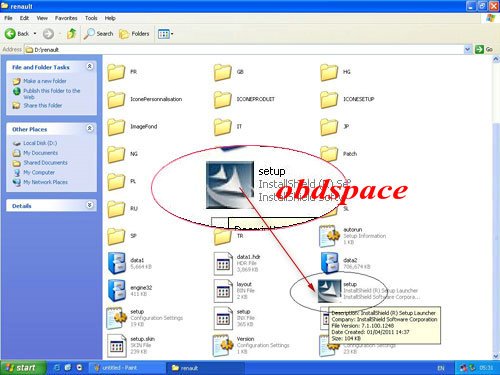
Task: Select the PL folder icon
Action: click(116, 182)
